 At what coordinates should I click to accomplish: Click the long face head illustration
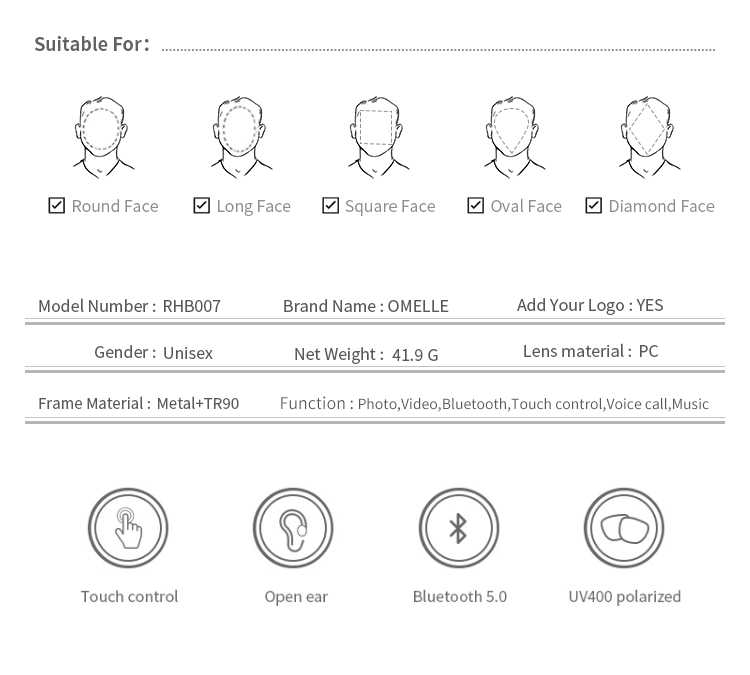240,135
